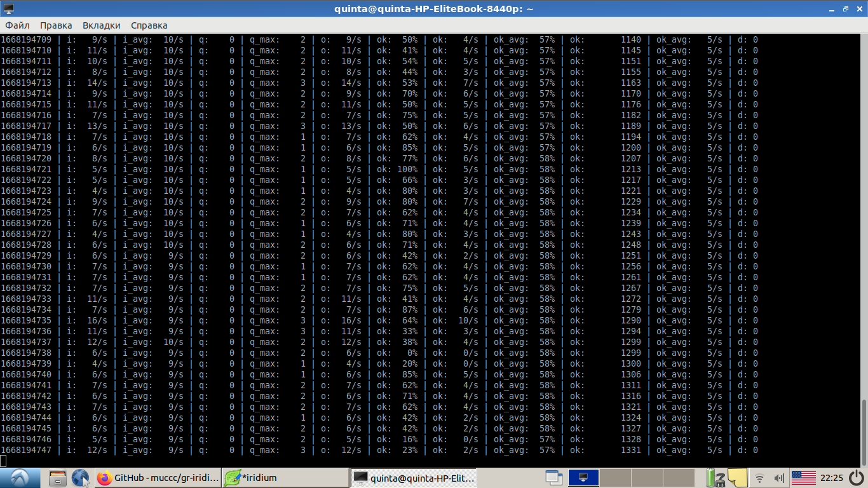Viewport: 868px width, 488px height.
Task: Click the show desktop icon
Action: tap(554, 478)
